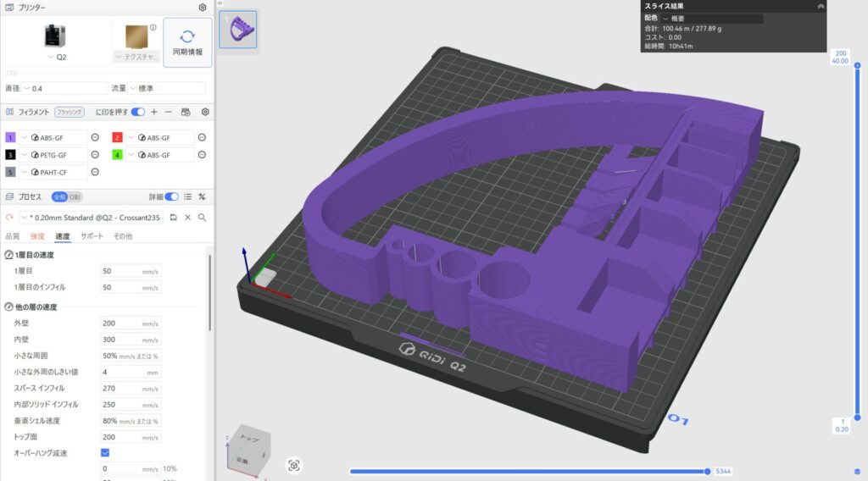The image size is (868, 481).
Task: Switch to the 品質 tab
Action: [13, 236]
